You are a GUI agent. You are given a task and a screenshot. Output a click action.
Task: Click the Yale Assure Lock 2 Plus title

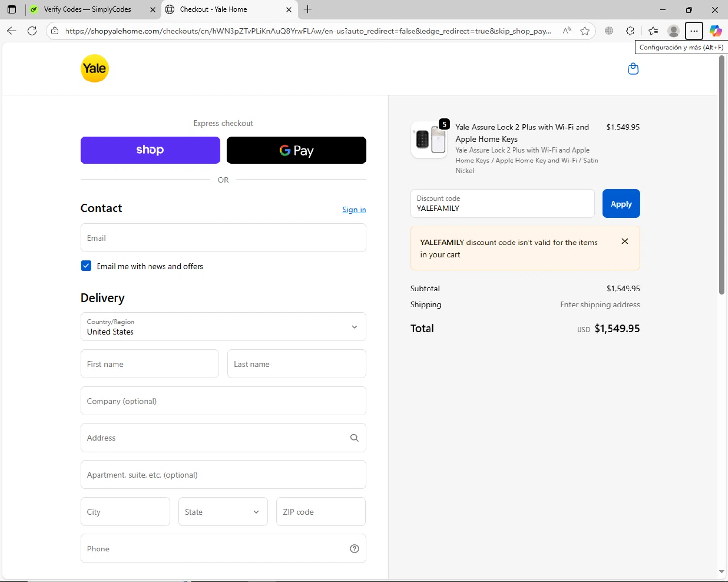coord(522,133)
